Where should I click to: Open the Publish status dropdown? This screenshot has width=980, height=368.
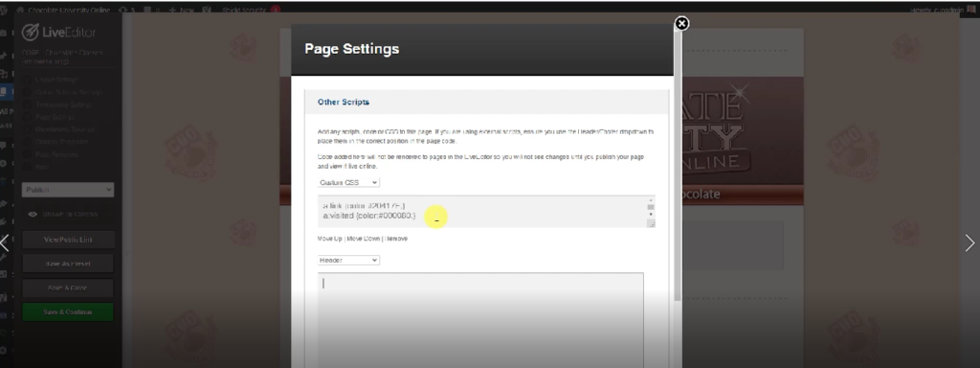(x=68, y=190)
